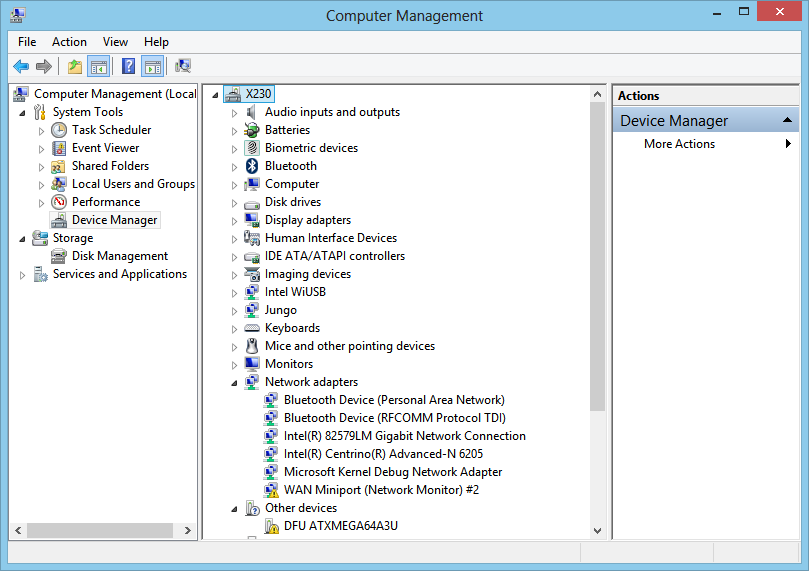Collapse the Storage node
This screenshot has width=809, height=571.
pyautogui.click(x=22, y=239)
